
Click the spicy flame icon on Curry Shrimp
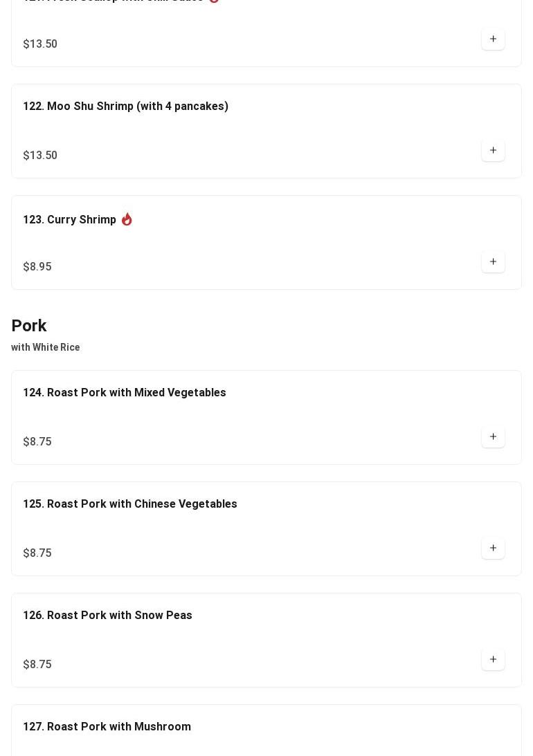127,219
